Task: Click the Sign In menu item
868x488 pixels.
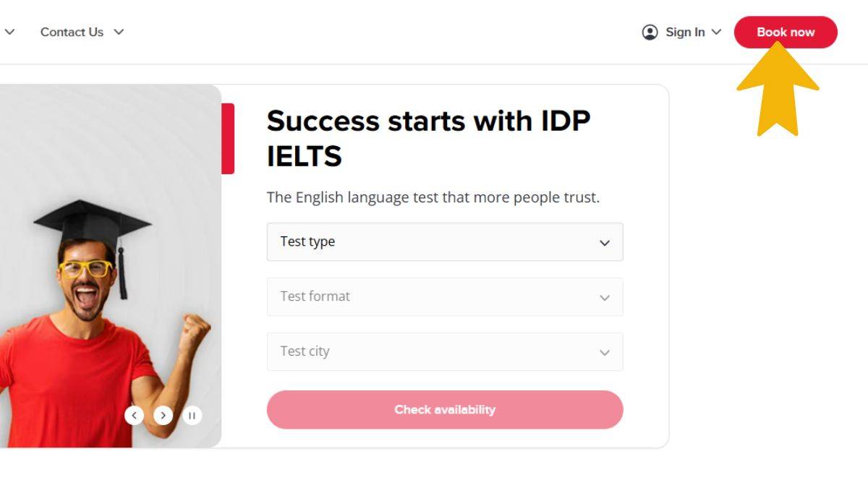Action: 685,32
